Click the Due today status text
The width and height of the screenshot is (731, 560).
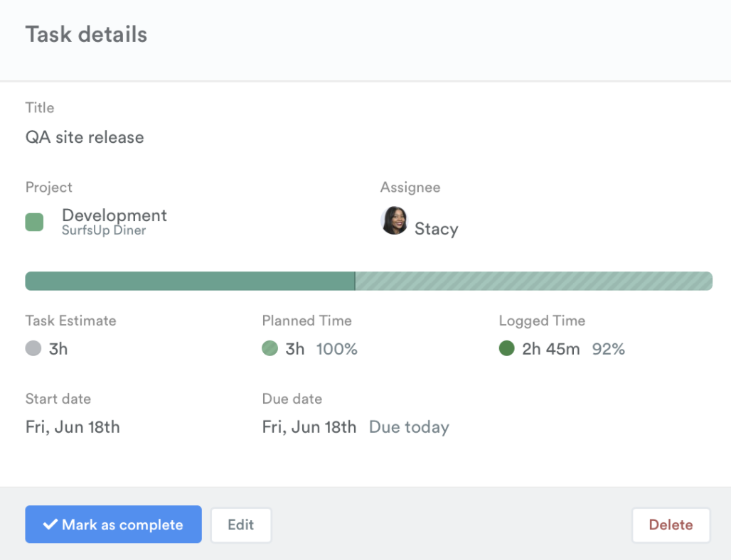click(x=409, y=427)
